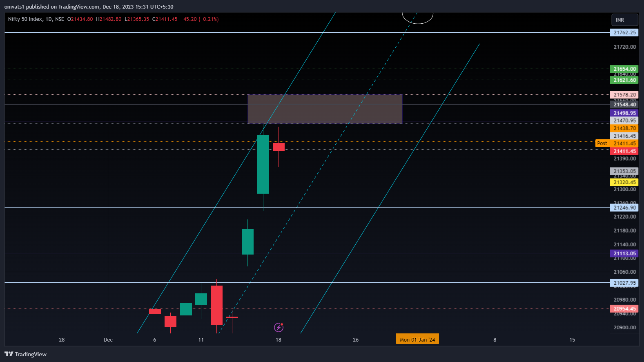644x362 pixels.
Task: Select the 21438.70 orange price label
Action: click(x=624, y=128)
